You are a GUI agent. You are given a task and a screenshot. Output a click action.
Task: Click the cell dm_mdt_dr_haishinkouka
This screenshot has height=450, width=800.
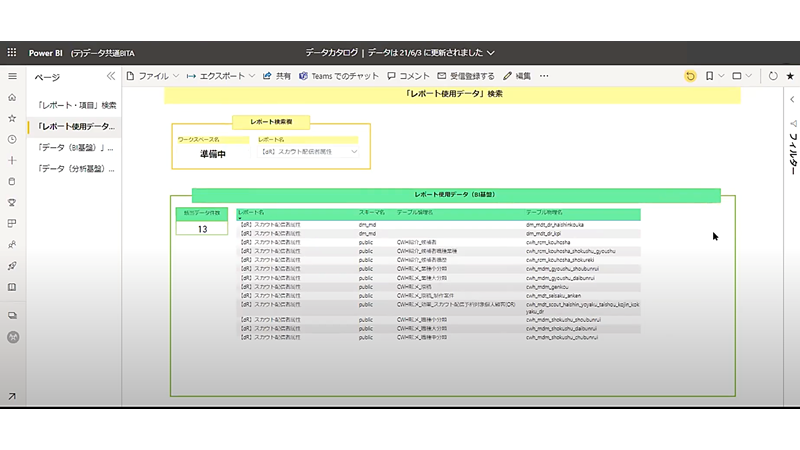pos(555,224)
